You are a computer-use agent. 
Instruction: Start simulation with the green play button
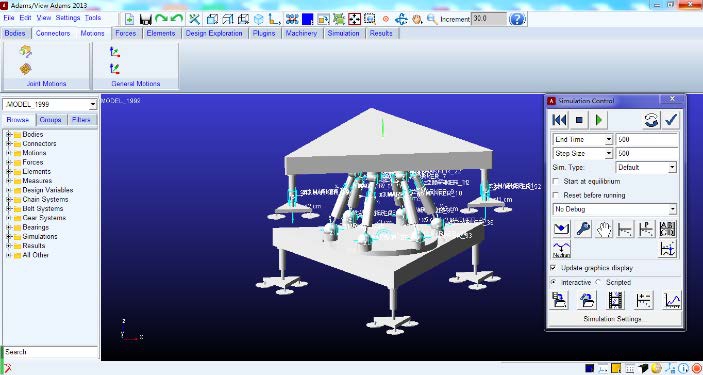[x=599, y=120]
